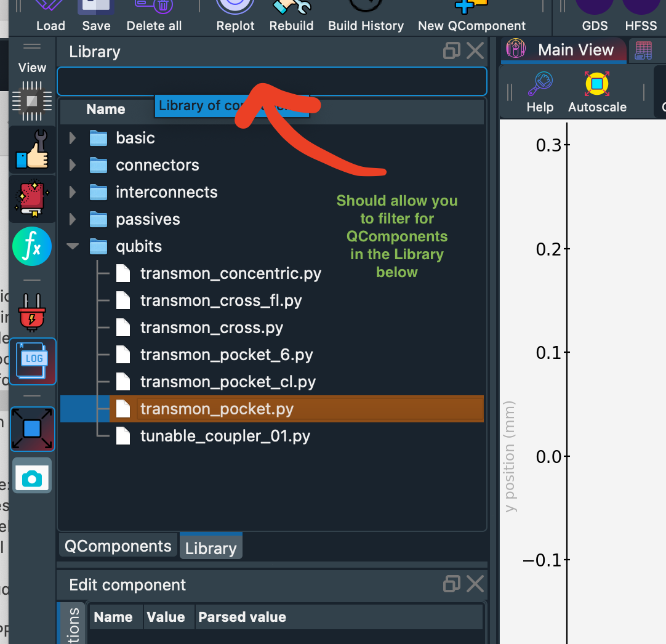666x644 pixels.
Task: Click the Rebuild toolbar button
Action: pos(291,17)
